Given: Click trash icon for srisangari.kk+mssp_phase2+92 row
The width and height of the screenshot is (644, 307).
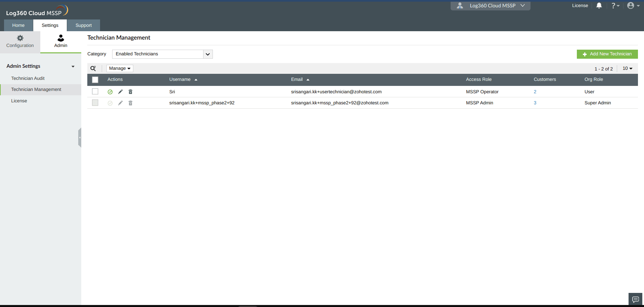Looking at the screenshot, I should coord(131,103).
